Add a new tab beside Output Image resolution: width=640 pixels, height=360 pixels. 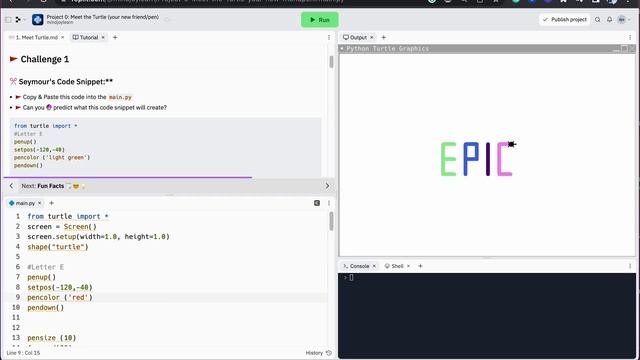pos(383,37)
